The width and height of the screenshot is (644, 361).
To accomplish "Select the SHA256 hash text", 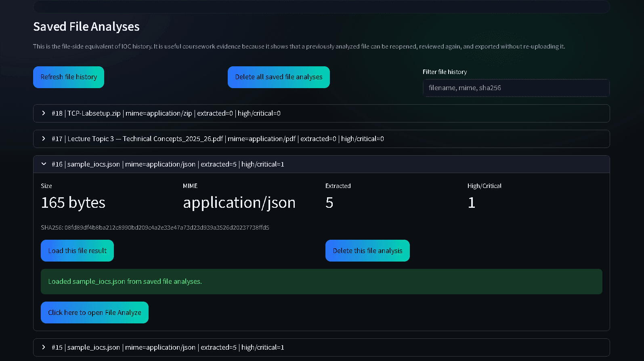I will tap(155, 228).
